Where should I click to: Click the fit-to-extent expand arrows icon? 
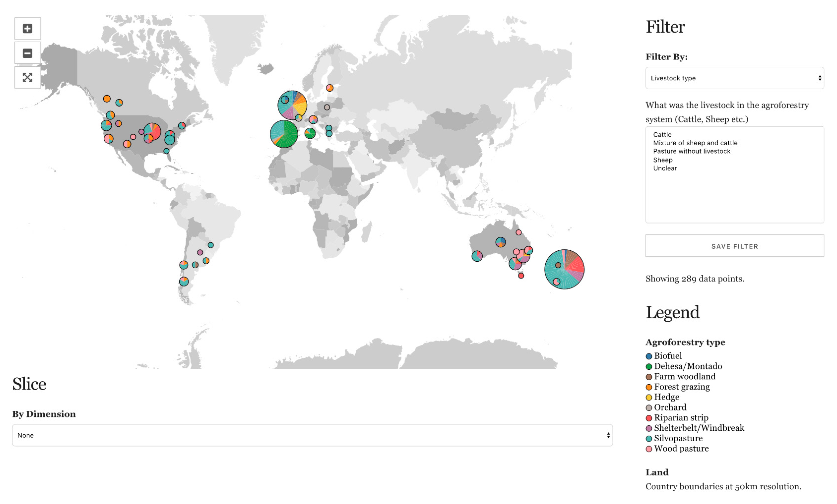pyautogui.click(x=28, y=78)
